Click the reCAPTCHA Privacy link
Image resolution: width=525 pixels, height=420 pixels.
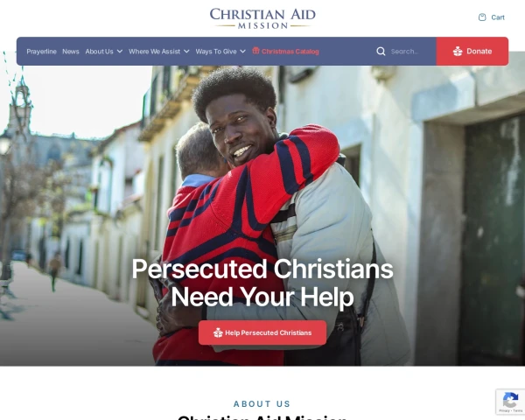[504, 410]
